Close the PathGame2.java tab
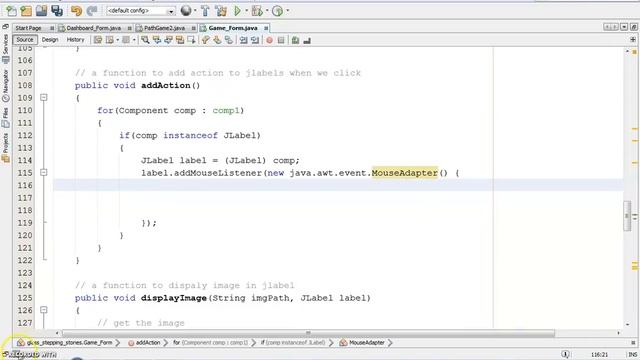The height and width of the screenshot is (360, 640). [193, 28]
